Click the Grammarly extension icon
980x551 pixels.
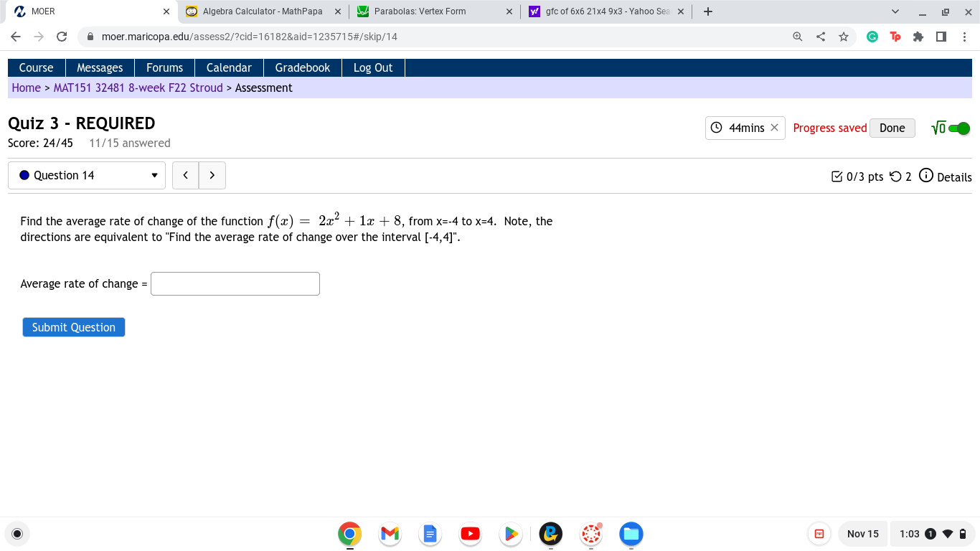pos(872,36)
